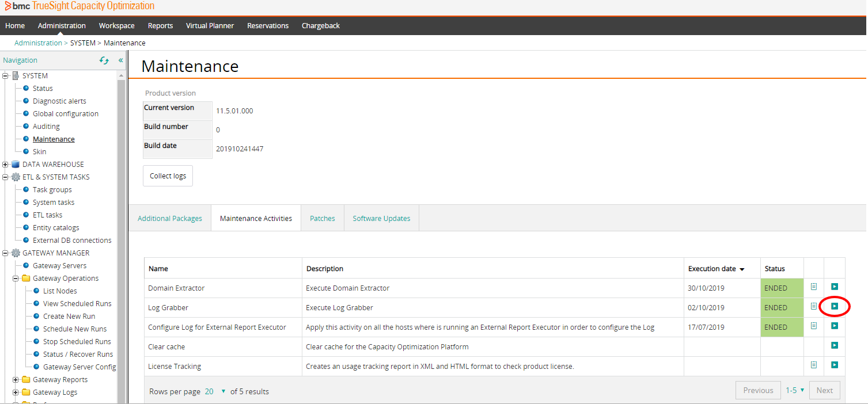Open the Virtual Planner menu
The height and width of the screenshot is (404, 868).
click(210, 26)
